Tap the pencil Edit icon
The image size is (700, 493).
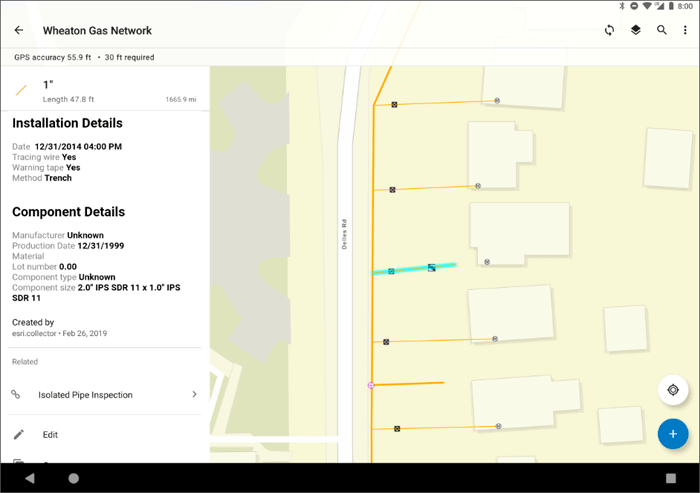pos(18,435)
